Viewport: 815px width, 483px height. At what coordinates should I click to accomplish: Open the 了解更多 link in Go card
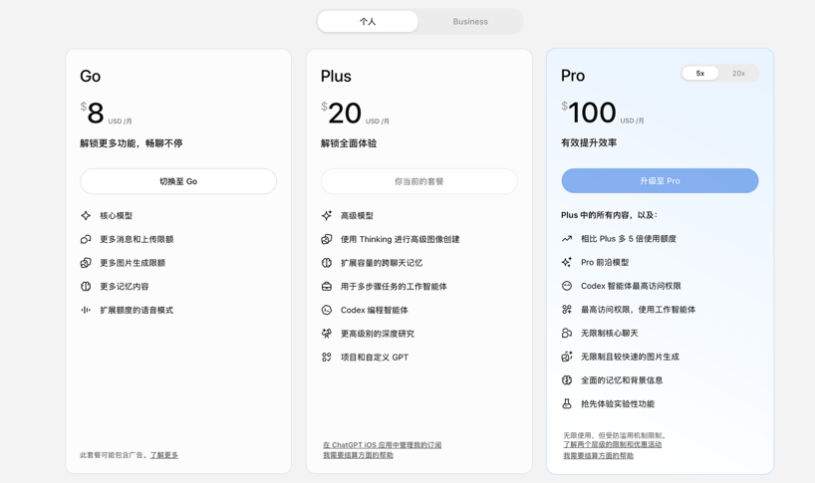click(164, 455)
